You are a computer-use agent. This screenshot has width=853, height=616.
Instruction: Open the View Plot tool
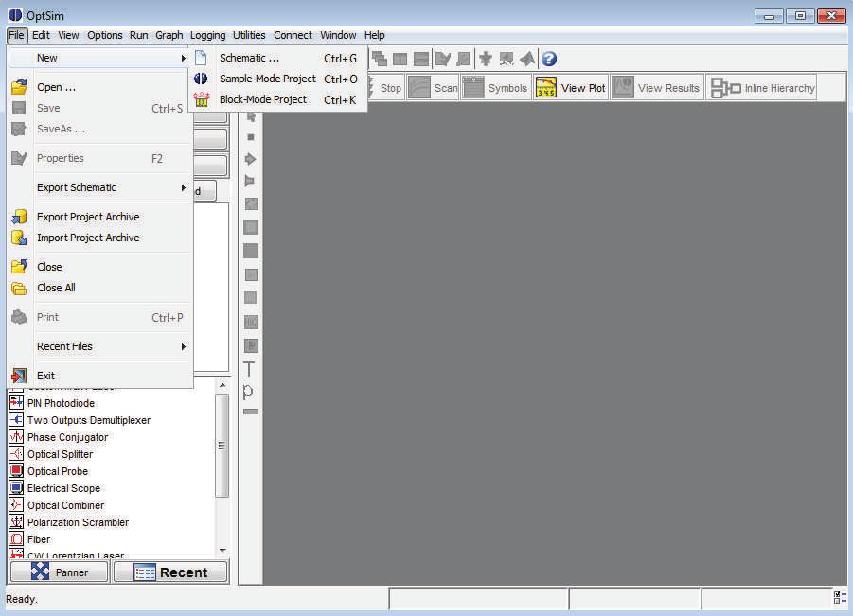click(x=571, y=88)
